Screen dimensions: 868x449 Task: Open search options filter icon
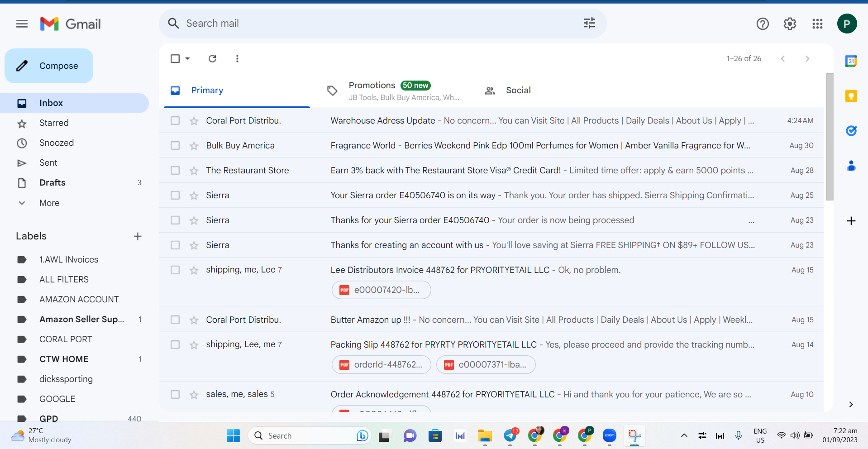click(589, 23)
